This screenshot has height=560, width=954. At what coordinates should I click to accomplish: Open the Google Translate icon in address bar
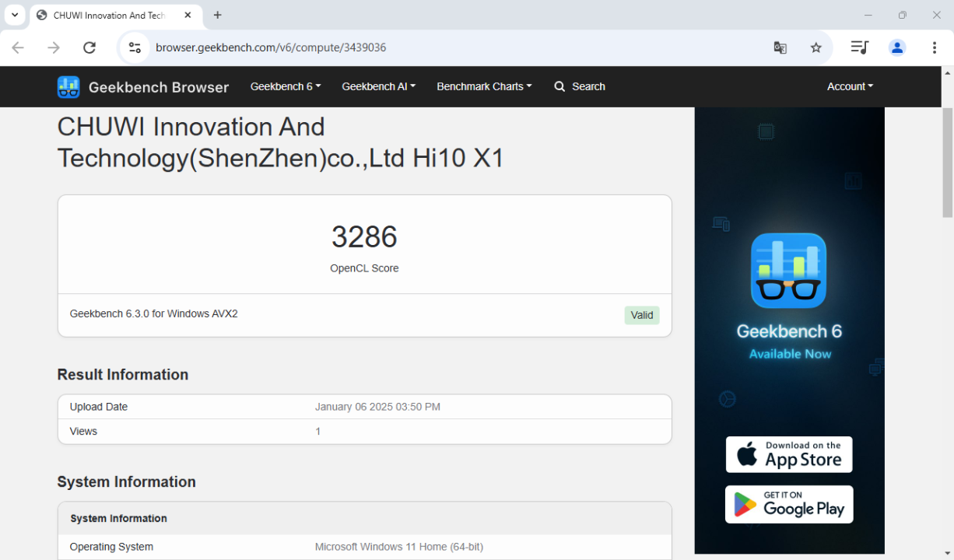[780, 47]
